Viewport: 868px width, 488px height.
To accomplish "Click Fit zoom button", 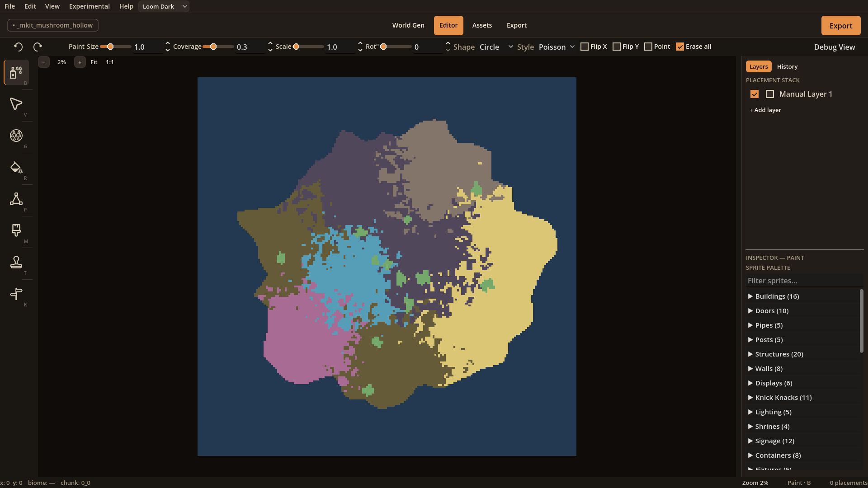I will point(94,62).
